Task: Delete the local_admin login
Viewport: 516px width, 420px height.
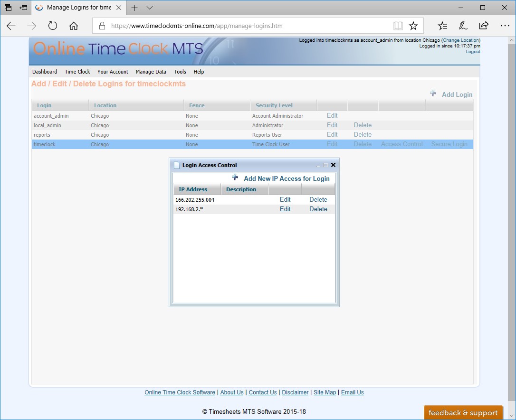Action: point(363,125)
